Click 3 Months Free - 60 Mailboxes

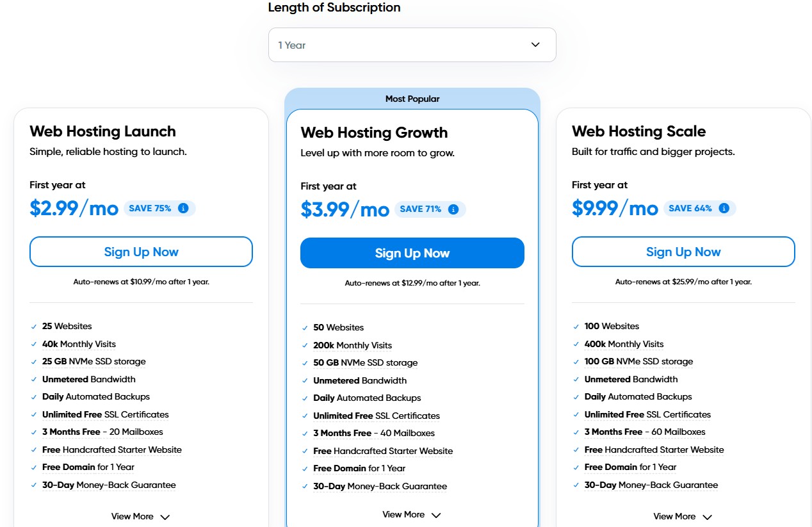coord(644,432)
